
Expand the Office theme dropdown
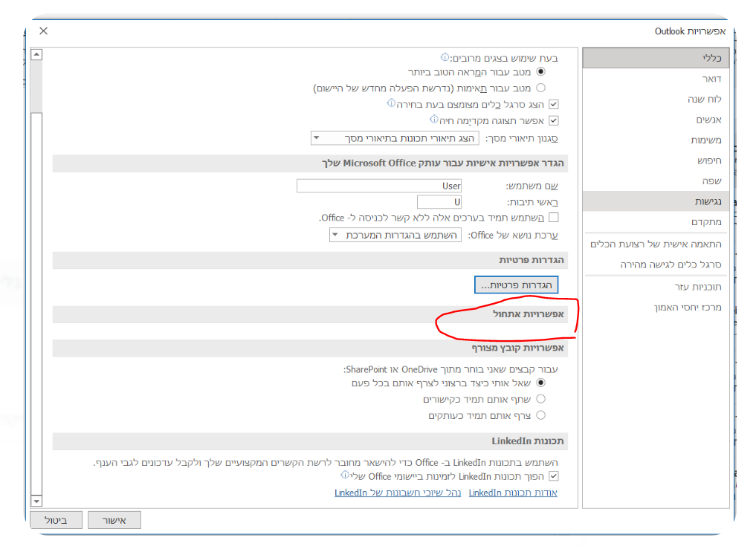click(395, 235)
